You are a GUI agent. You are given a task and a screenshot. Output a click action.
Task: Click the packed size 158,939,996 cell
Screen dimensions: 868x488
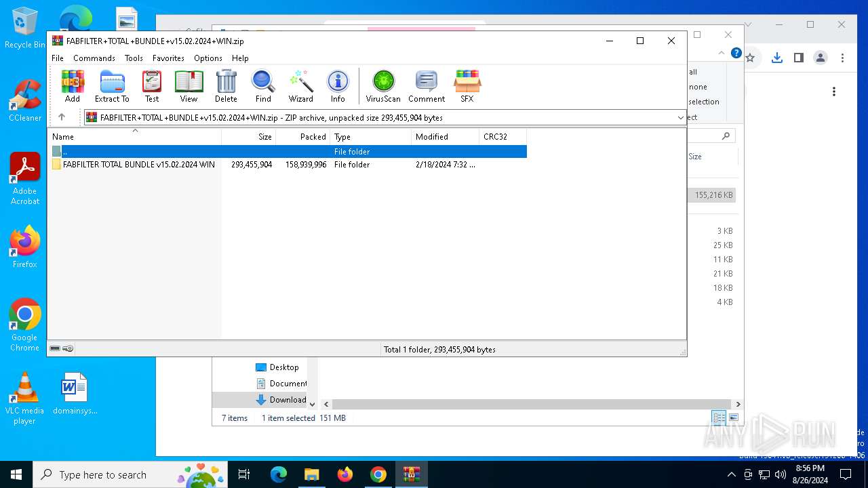306,165
